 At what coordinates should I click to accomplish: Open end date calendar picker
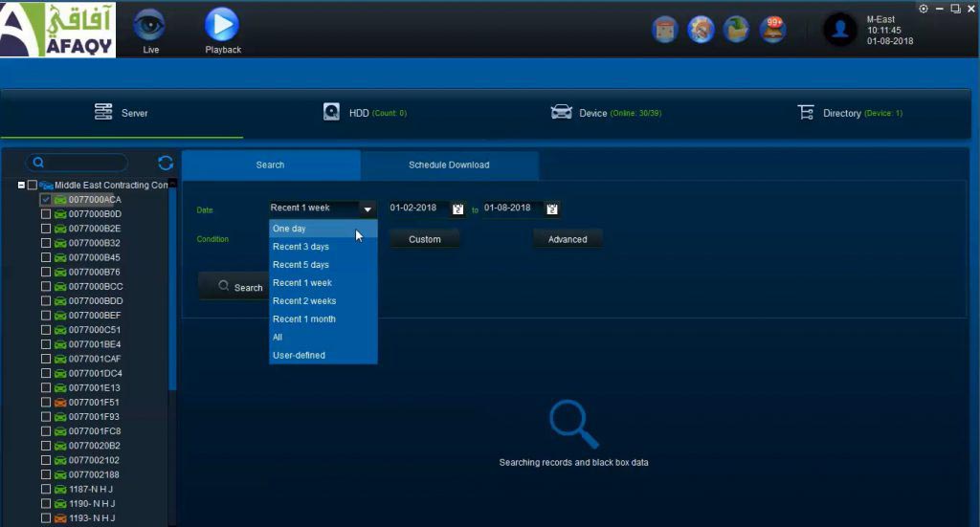click(552, 209)
